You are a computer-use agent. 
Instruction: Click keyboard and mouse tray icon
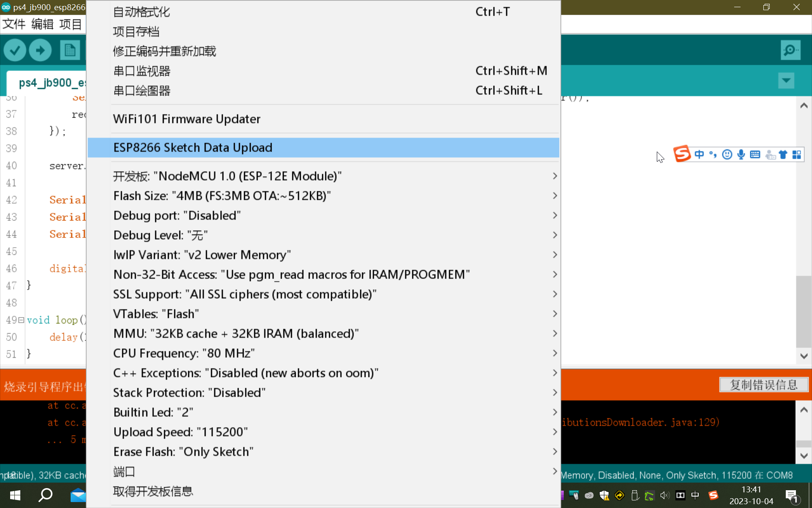tap(574, 495)
